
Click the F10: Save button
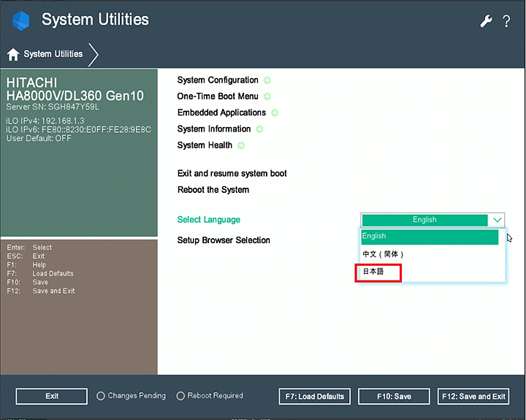394,397
